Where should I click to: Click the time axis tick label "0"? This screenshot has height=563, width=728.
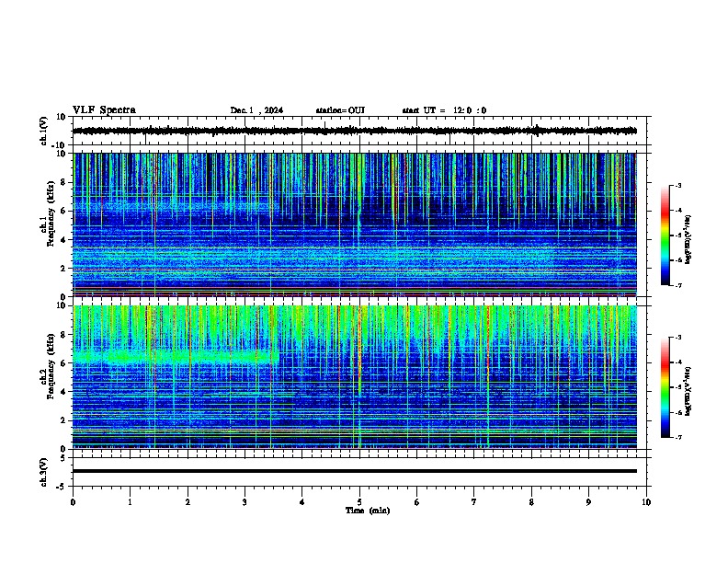pos(73,502)
